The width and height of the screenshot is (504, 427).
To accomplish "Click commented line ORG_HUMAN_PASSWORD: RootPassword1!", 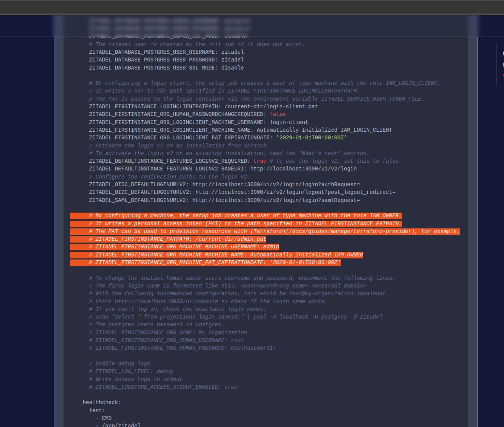I will tap(182, 348).
